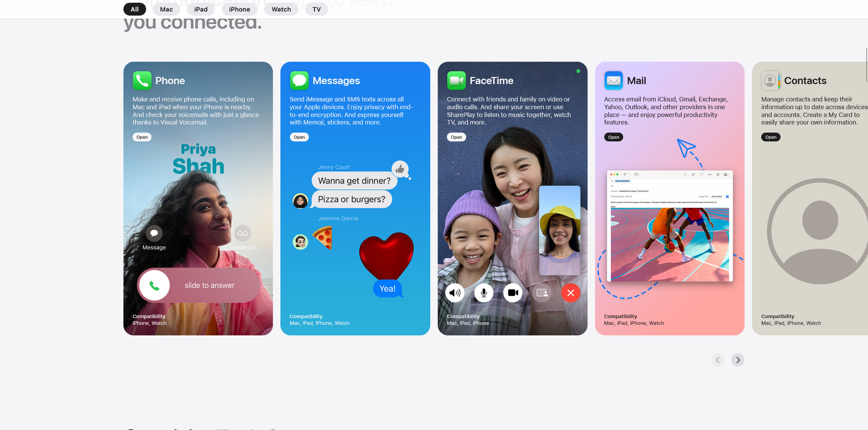This screenshot has width=868, height=430.
Task: Go back with previous chevron arrow
Action: (x=718, y=360)
